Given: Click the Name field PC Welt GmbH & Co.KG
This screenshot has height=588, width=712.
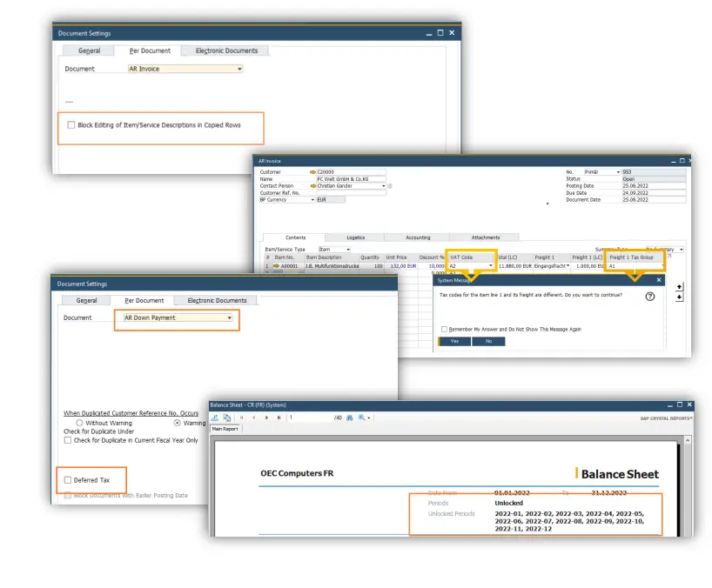Looking at the screenshot, I should (x=351, y=179).
